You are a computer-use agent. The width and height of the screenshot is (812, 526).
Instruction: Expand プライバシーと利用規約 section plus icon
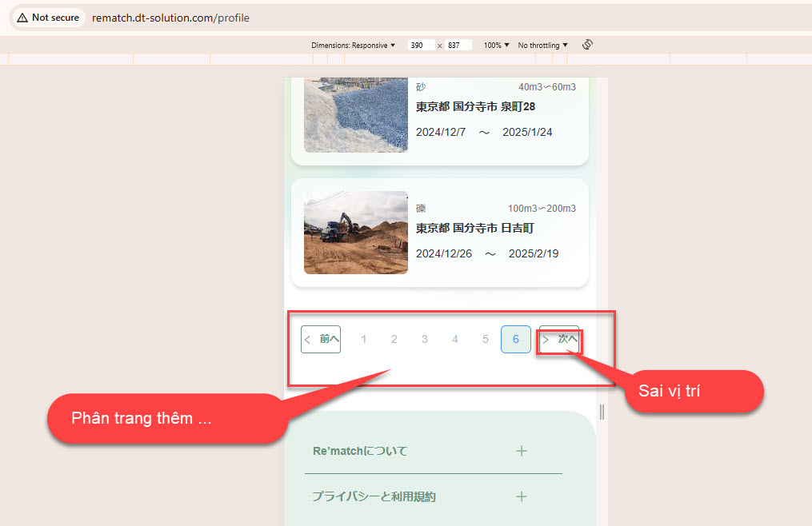click(522, 496)
